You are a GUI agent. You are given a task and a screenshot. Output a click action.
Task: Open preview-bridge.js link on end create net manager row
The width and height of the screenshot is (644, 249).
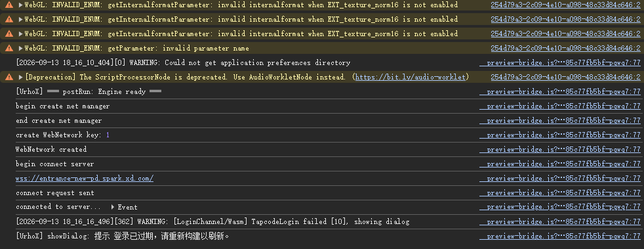(560, 121)
